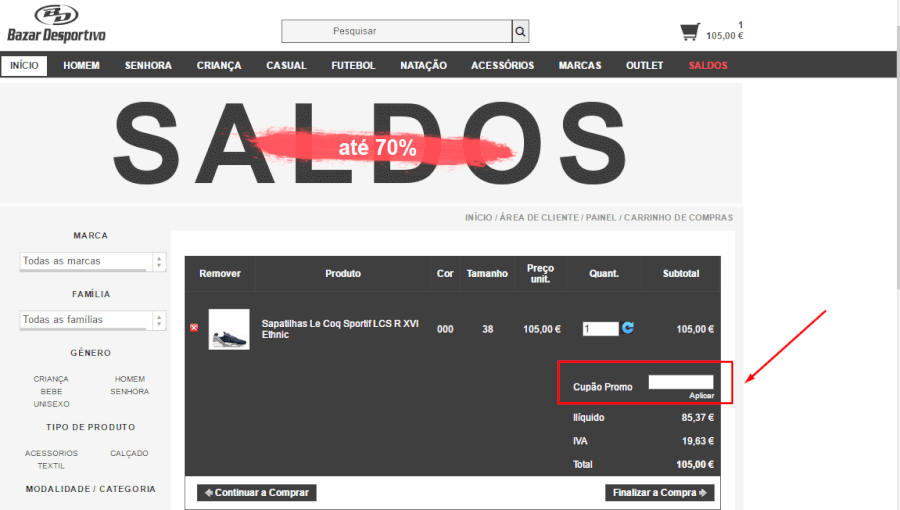Expand the Todas as famílias dropdown
The height and width of the screenshot is (510, 900).
tap(93, 320)
